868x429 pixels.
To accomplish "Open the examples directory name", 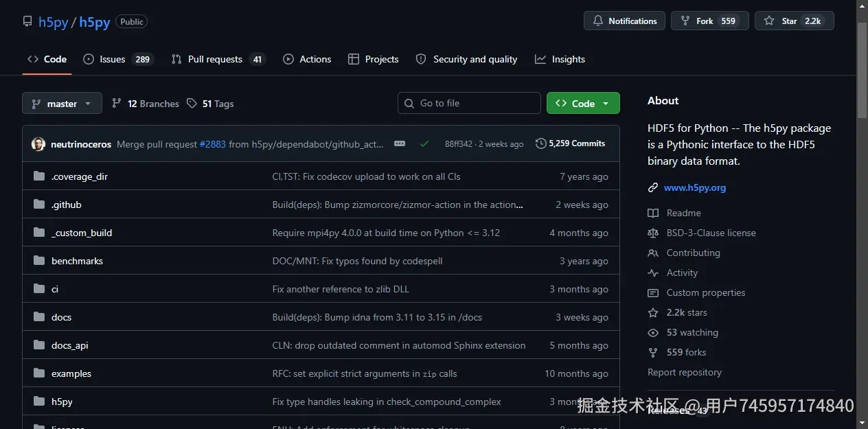I will coord(71,373).
